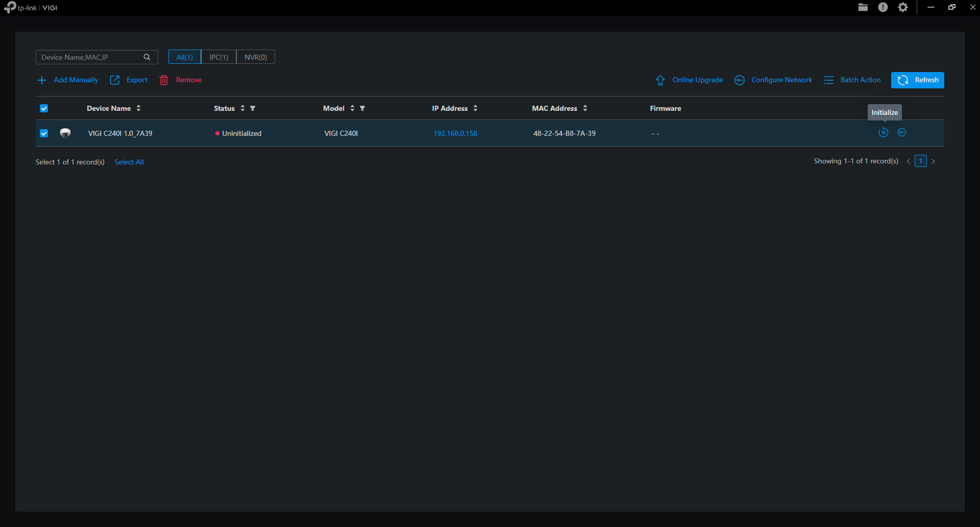Screen dimensions: 980x527
Task: Toggle the select-all header checkbox
Action: tap(44, 108)
